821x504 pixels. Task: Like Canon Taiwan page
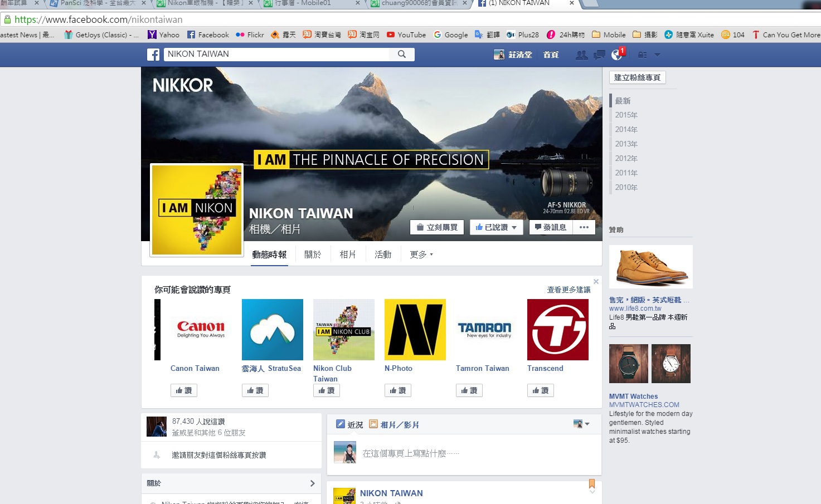[x=184, y=390]
